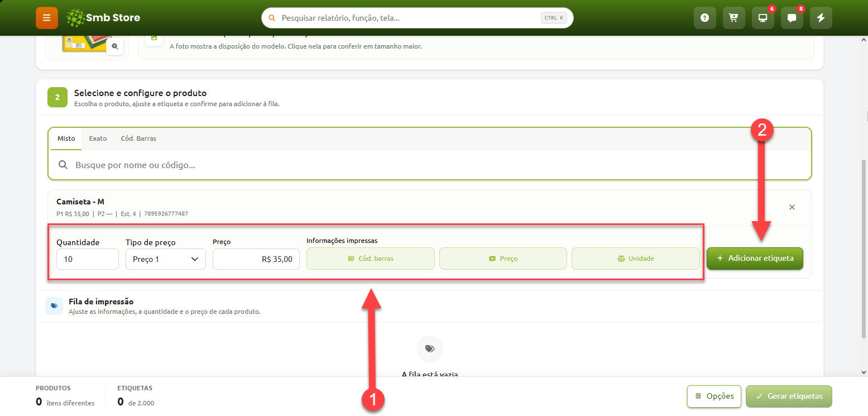This screenshot has width=868, height=416.
Task: Toggle Cód. barras printed information
Action: (371, 259)
